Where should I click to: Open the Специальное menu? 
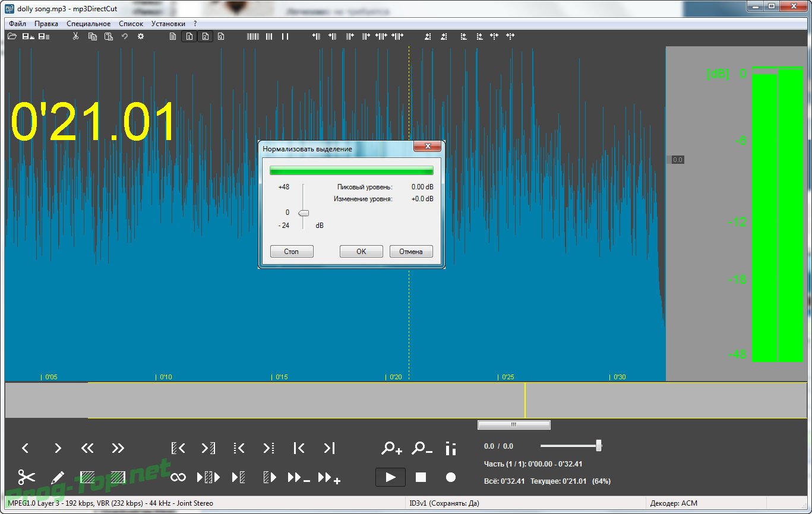(89, 24)
